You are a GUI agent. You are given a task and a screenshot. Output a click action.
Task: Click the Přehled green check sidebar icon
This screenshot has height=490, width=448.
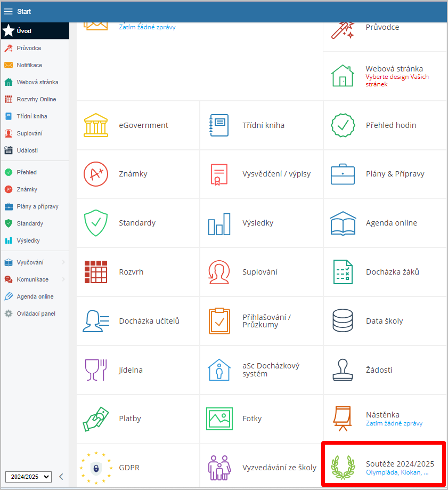pyautogui.click(x=9, y=172)
